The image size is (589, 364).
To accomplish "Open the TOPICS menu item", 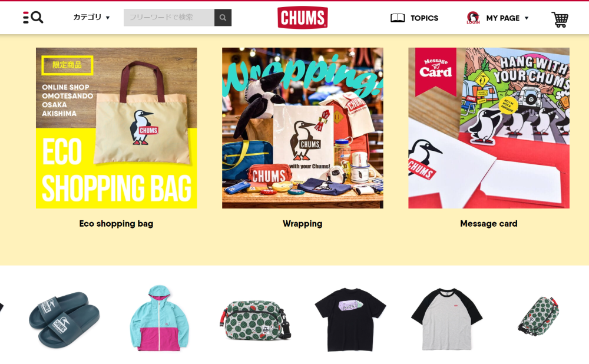I will 424,18.
